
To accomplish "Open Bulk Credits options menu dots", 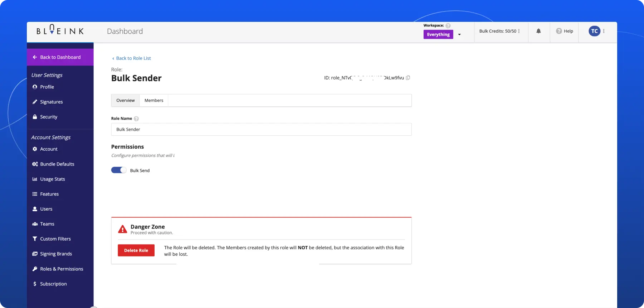I will [519, 31].
